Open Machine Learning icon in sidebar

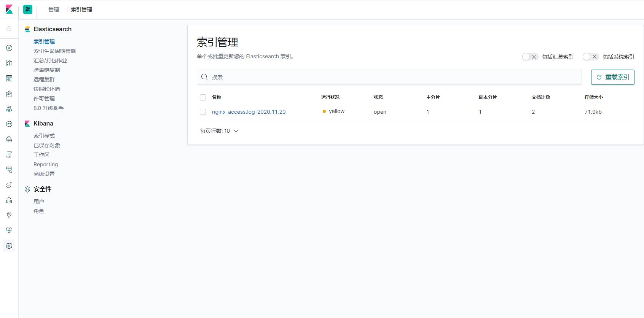pyautogui.click(x=9, y=124)
